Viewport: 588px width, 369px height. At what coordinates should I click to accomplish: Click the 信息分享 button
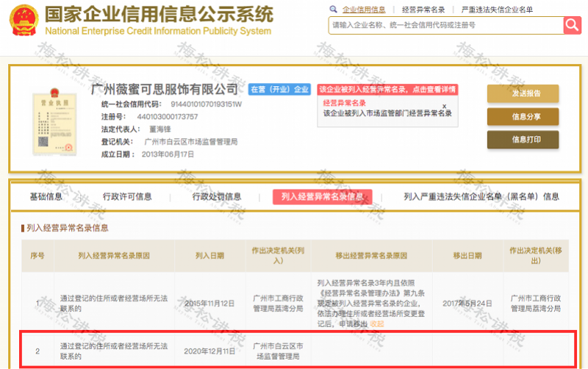point(523,117)
